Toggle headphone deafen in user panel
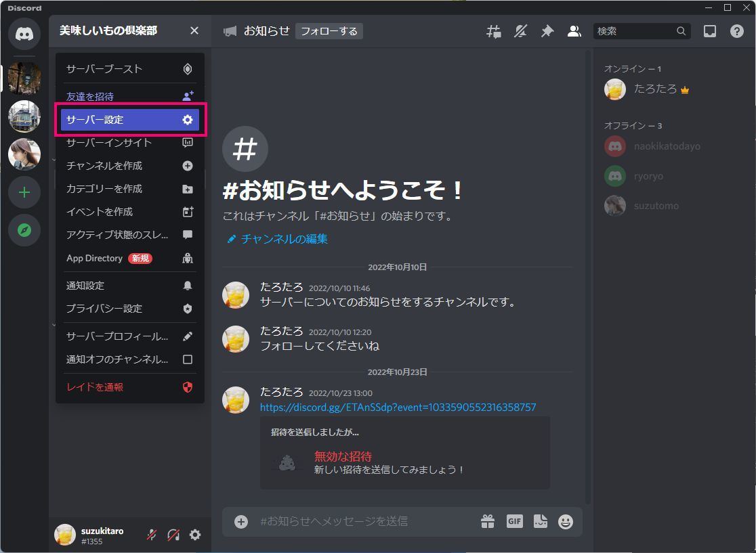Image resolution: width=756 pixels, height=553 pixels. pyautogui.click(x=173, y=534)
